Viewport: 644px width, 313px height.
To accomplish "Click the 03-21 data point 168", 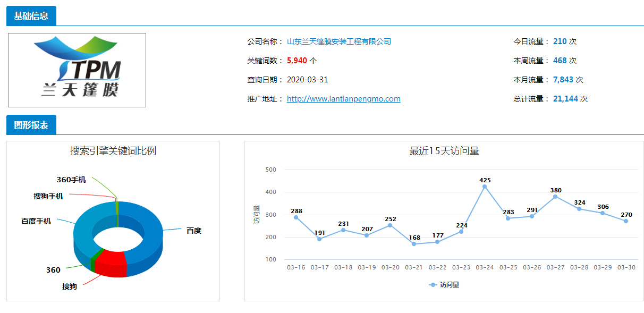I will click(414, 244).
